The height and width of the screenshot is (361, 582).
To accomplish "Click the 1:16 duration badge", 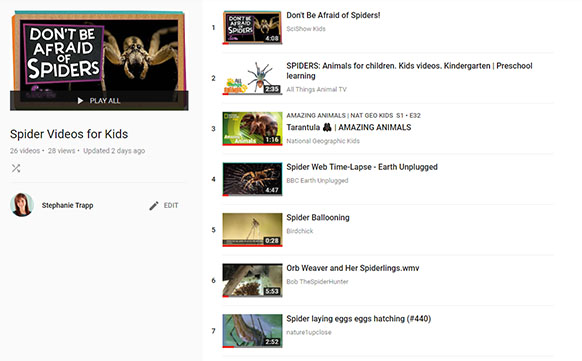I will (272, 140).
